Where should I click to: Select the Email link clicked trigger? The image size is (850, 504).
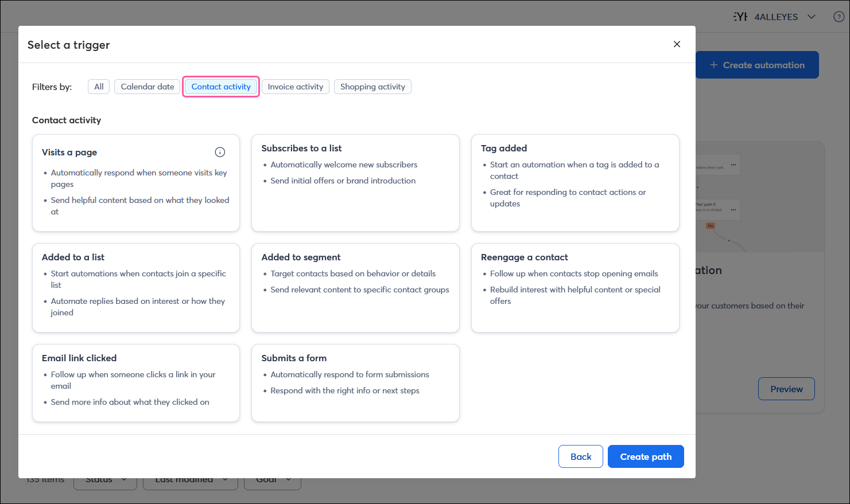[135, 382]
